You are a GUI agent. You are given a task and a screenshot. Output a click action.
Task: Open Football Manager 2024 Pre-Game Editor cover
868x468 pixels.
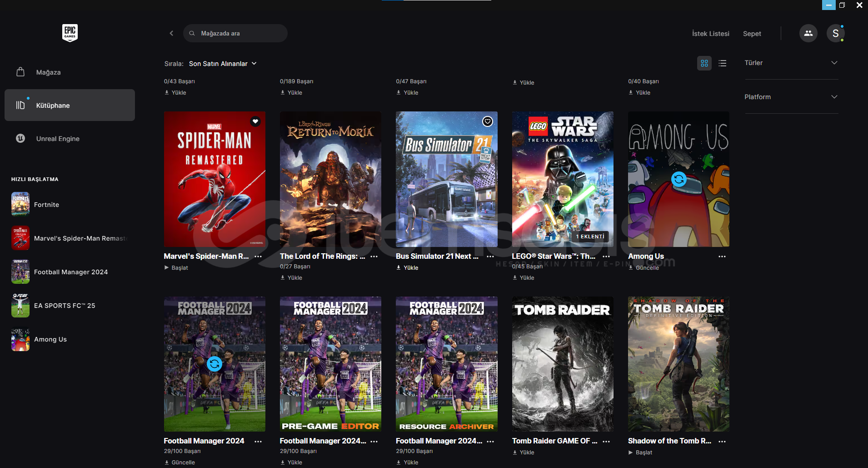[330, 364]
